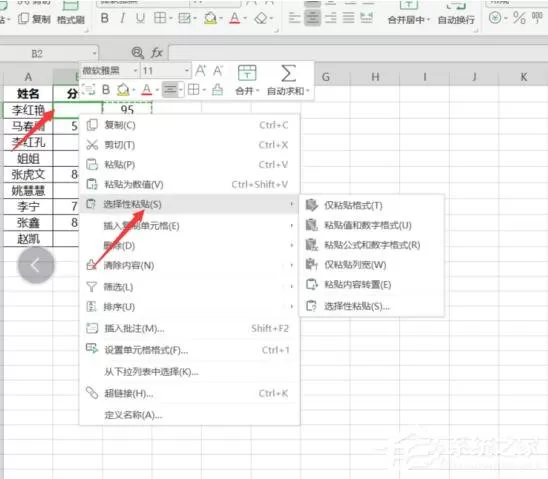
Task: Click the center align icon in ribbon
Action: [x=312, y=18]
